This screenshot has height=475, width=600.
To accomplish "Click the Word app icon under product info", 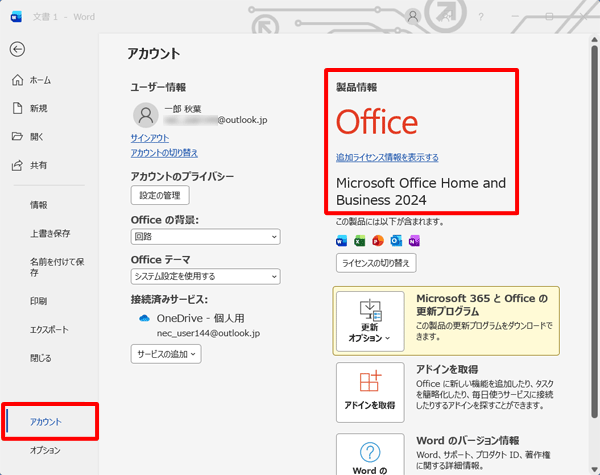I will click(x=341, y=241).
